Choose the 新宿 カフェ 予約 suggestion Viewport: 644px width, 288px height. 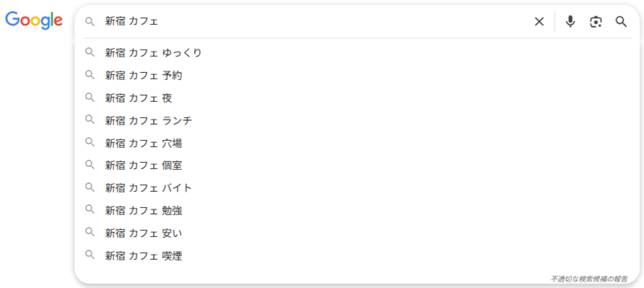point(144,75)
